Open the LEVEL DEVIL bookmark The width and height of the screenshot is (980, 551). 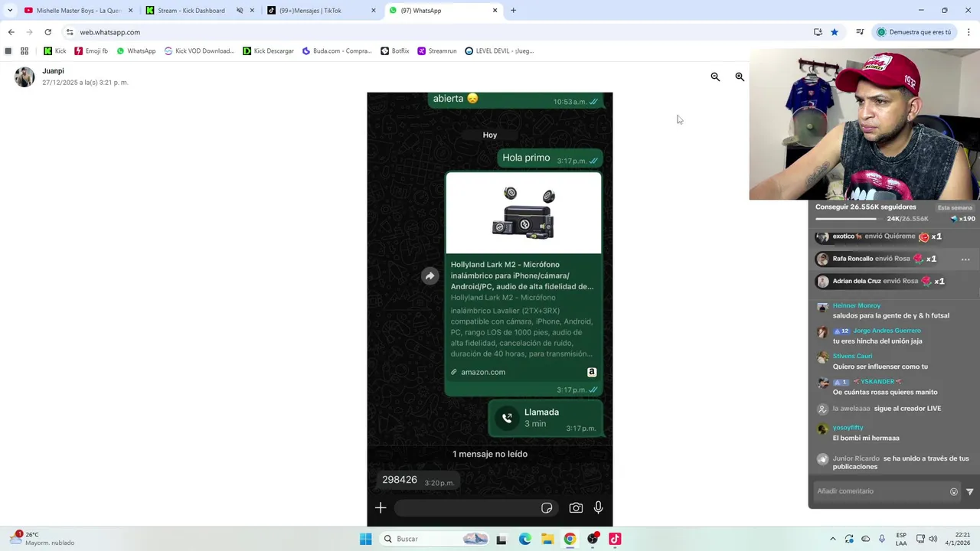[499, 51]
